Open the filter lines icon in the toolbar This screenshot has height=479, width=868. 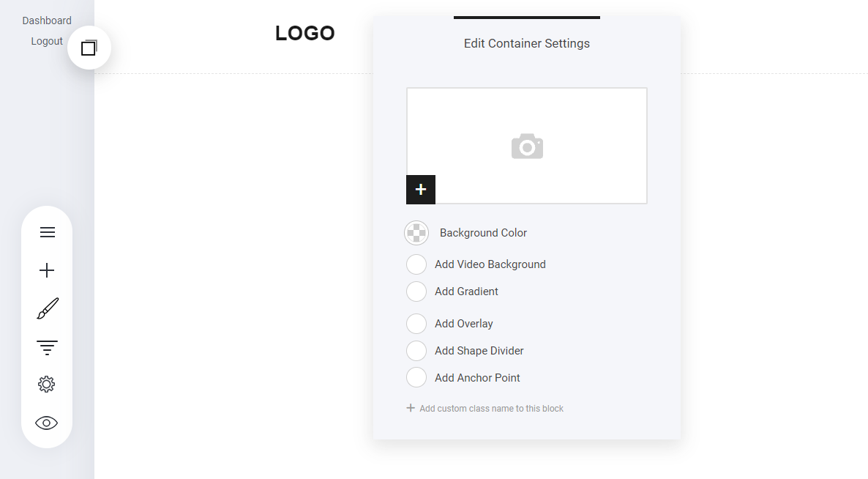coord(47,347)
